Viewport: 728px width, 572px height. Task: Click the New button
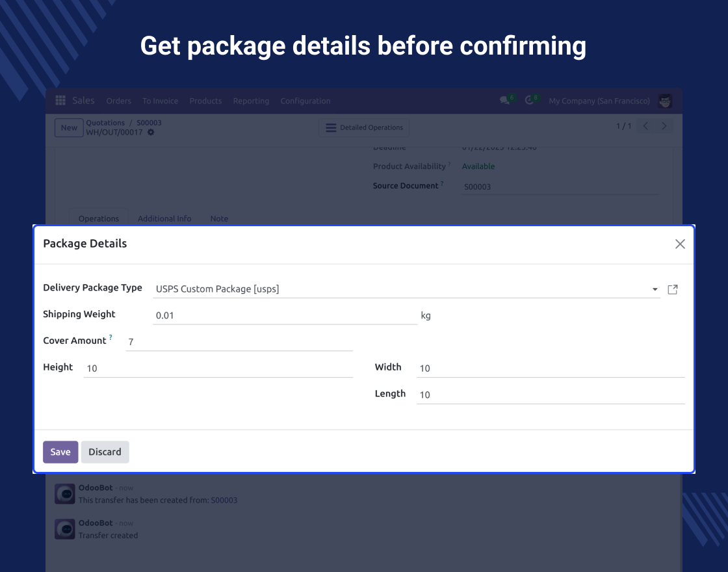tap(69, 127)
